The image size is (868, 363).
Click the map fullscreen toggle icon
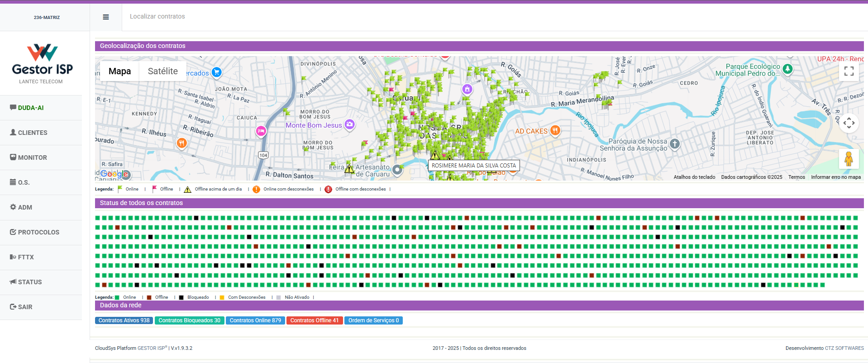(x=849, y=71)
